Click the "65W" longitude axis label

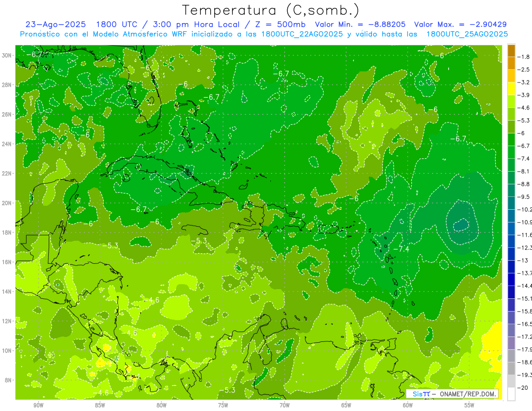(x=346, y=405)
